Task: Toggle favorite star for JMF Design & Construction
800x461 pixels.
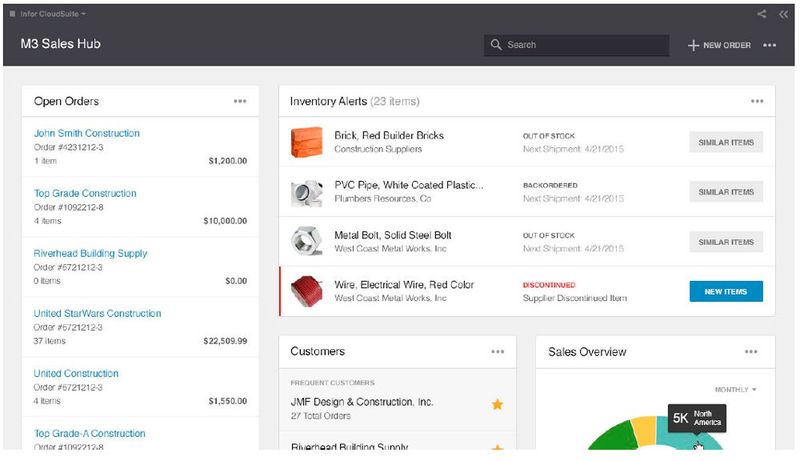Action: click(497, 404)
